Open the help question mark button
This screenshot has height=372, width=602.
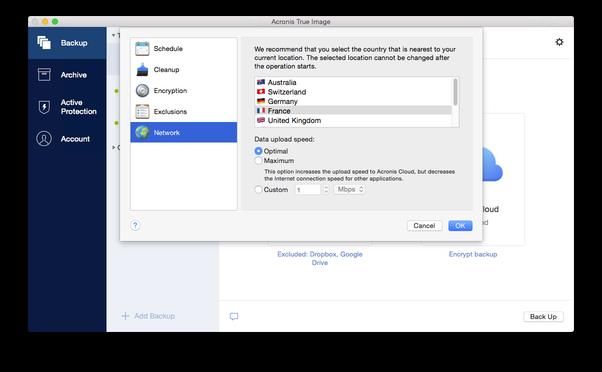point(135,225)
